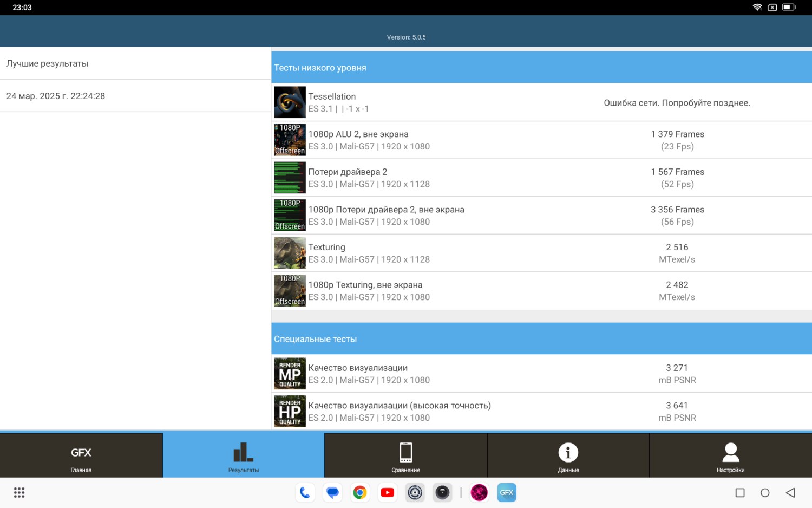
Task: Launch the Messages app from the taskbar
Action: point(332,493)
